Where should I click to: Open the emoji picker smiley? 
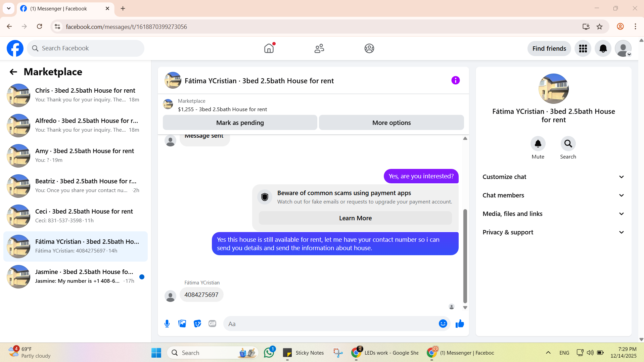click(443, 324)
